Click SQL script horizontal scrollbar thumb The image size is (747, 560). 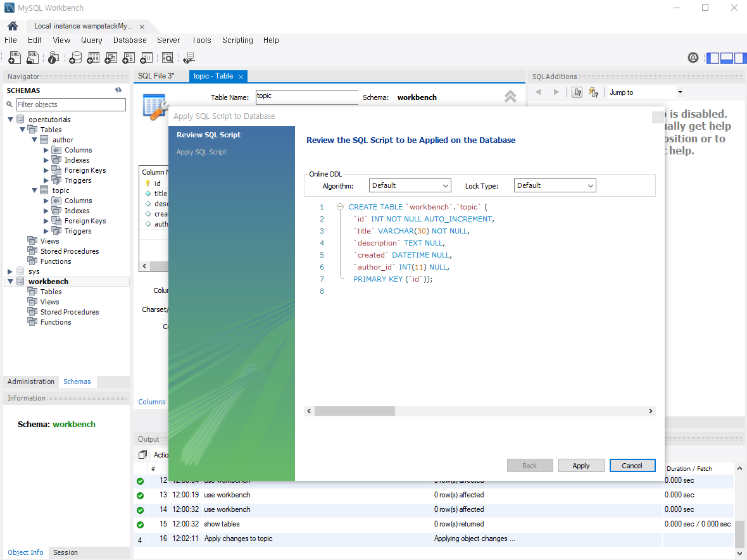coord(355,411)
